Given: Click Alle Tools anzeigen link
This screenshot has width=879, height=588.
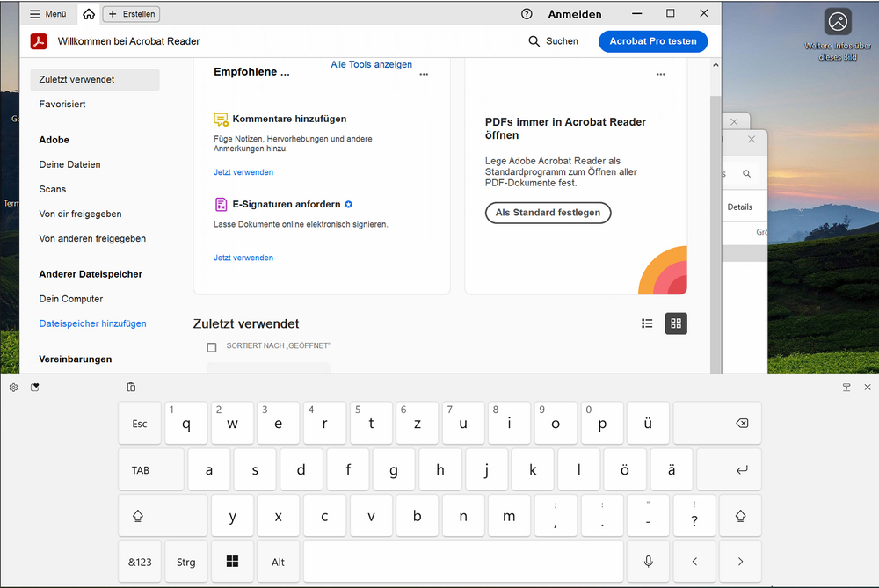Looking at the screenshot, I should [x=371, y=64].
